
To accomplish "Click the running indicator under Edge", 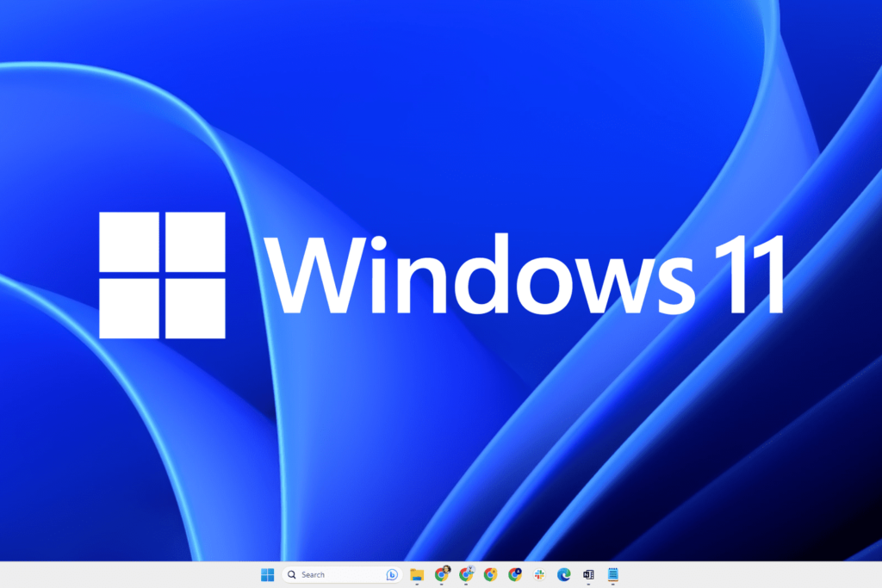I will point(564,584).
